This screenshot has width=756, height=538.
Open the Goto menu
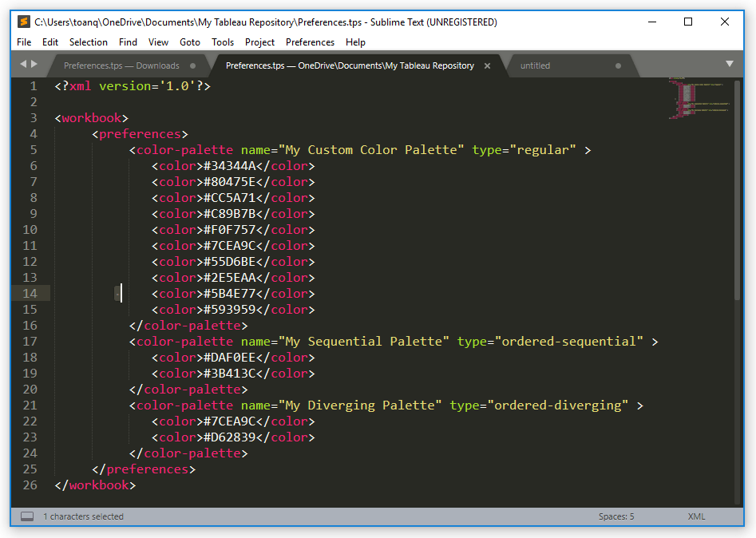pyautogui.click(x=190, y=42)
